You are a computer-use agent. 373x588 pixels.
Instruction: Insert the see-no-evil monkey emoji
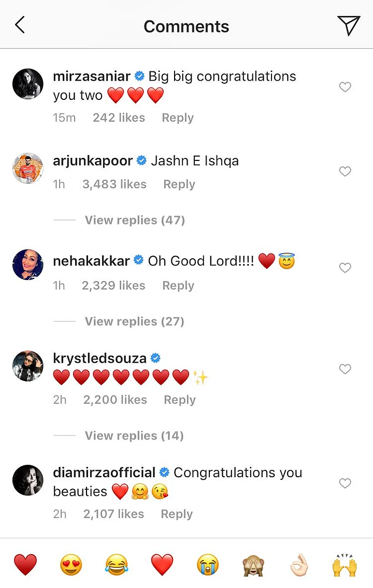click(x=253, y=565)
